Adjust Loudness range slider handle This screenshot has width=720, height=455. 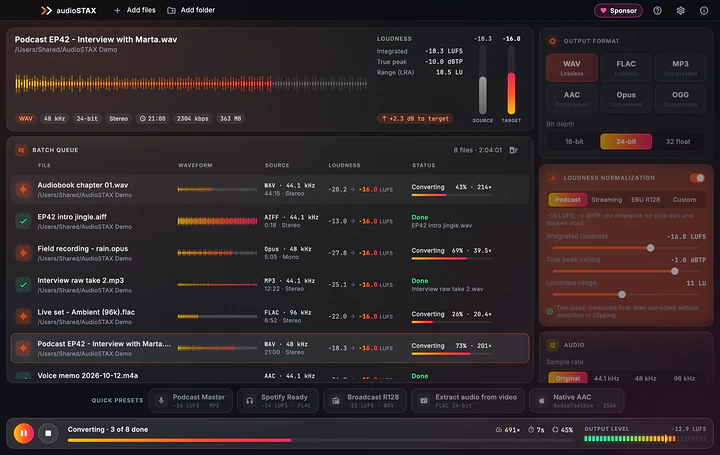(622, 294)
